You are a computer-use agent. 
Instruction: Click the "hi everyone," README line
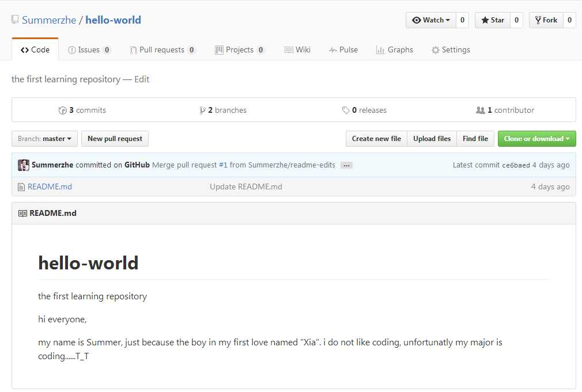(62, 319)
